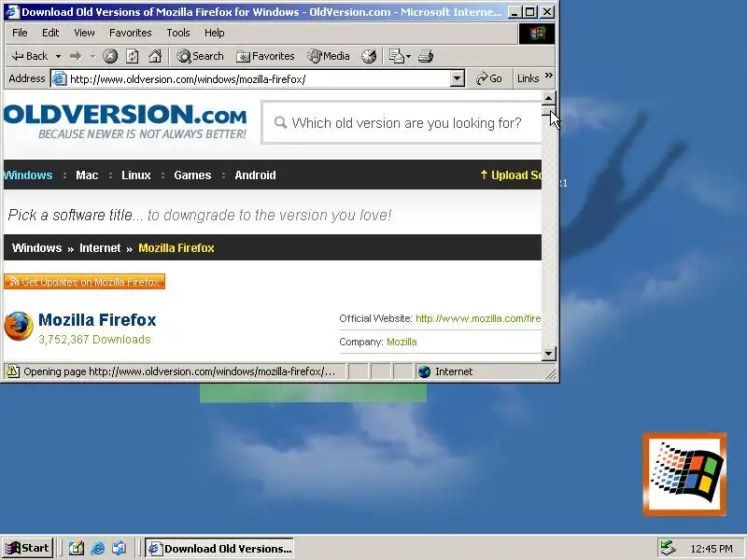Viewport: 747px width, 560px height.
Task: Click the '3,752,367 Downloads' text
Action: 94,340
